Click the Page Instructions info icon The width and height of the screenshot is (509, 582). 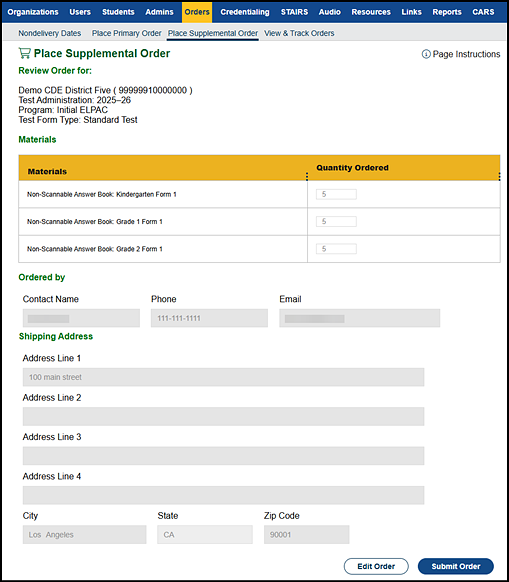(426, 54)
